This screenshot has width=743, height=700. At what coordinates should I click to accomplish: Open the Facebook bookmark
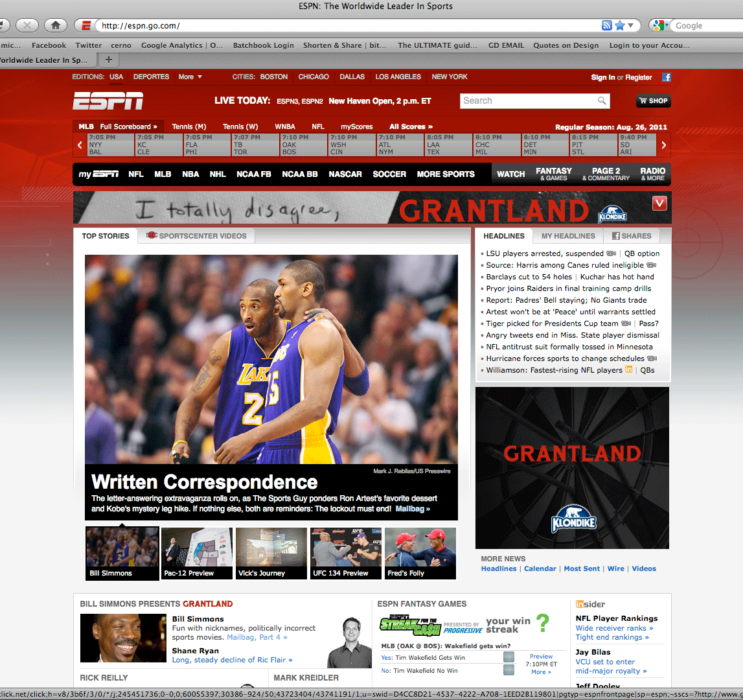coord(49,45)
